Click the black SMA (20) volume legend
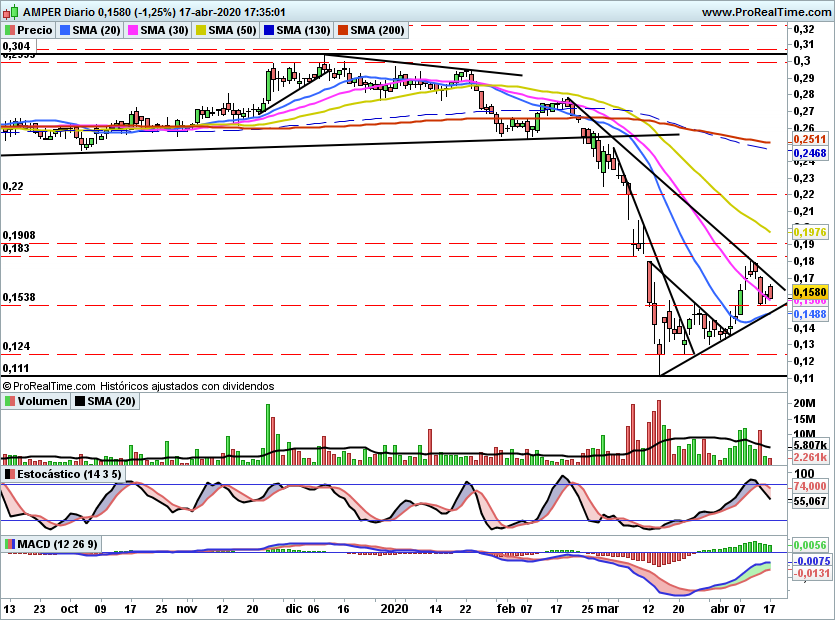 coord(105,401)
